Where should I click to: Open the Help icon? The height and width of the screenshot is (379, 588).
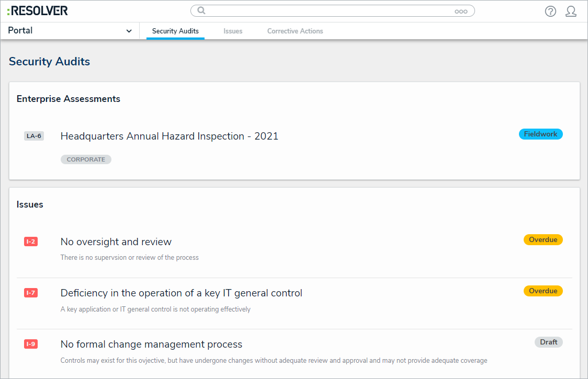point(550,11)
